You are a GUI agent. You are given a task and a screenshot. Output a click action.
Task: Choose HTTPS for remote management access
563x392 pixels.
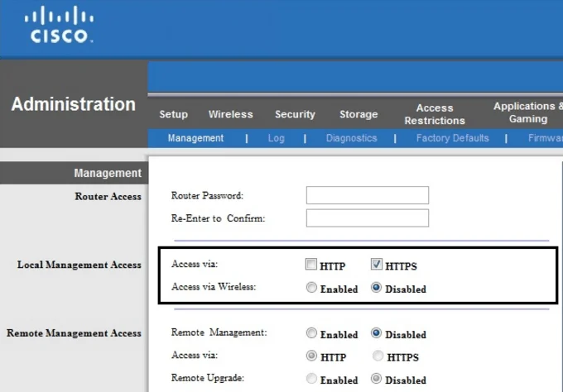point(378,356)
